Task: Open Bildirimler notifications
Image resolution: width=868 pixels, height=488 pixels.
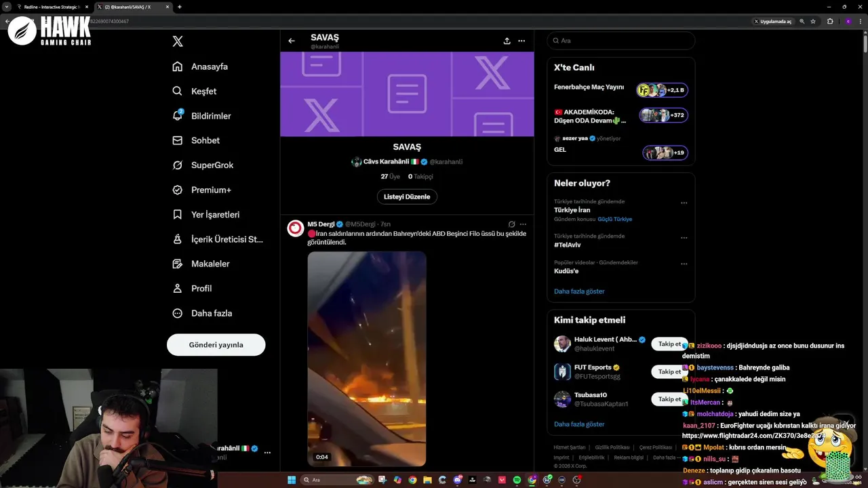Action: coord(202,116)
